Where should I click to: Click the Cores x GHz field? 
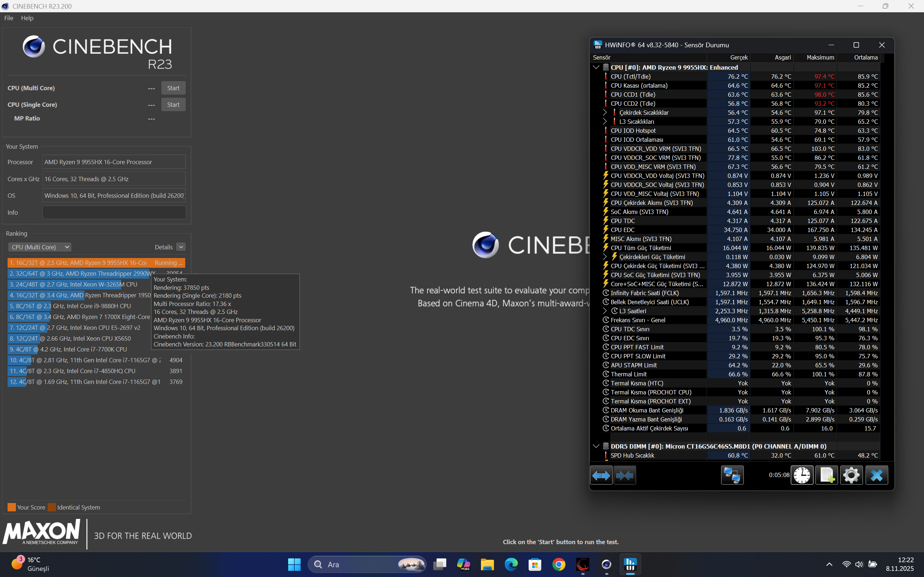tap(114, 179)
